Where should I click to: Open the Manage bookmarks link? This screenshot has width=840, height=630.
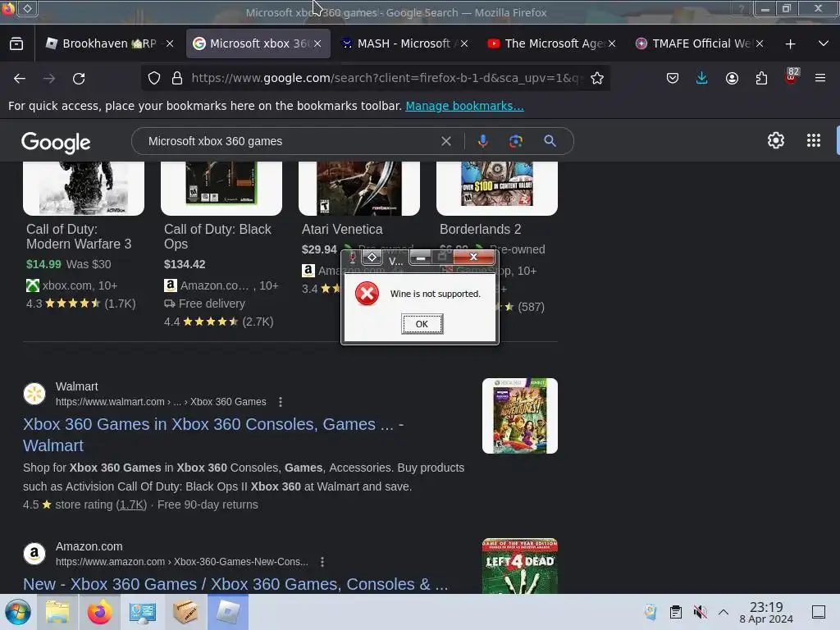pyautogui.click(x=464, y=106)
